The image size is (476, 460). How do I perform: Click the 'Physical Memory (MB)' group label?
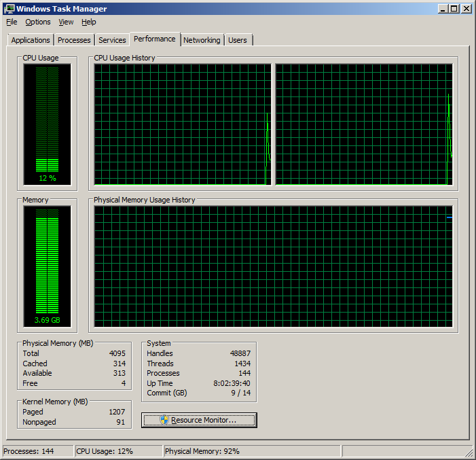58,343
